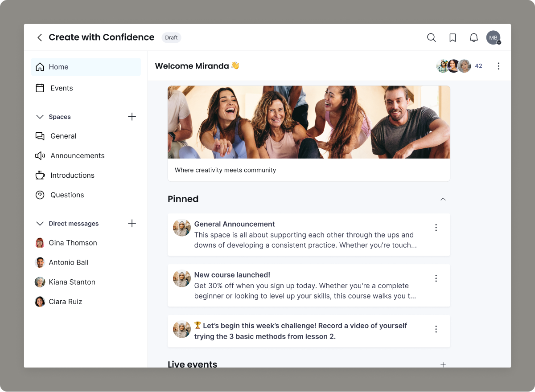Image resolution: width=535 pixels, height=392 pixels.
Task: Add a live event with plus icon
Action: tap(443, 364)
